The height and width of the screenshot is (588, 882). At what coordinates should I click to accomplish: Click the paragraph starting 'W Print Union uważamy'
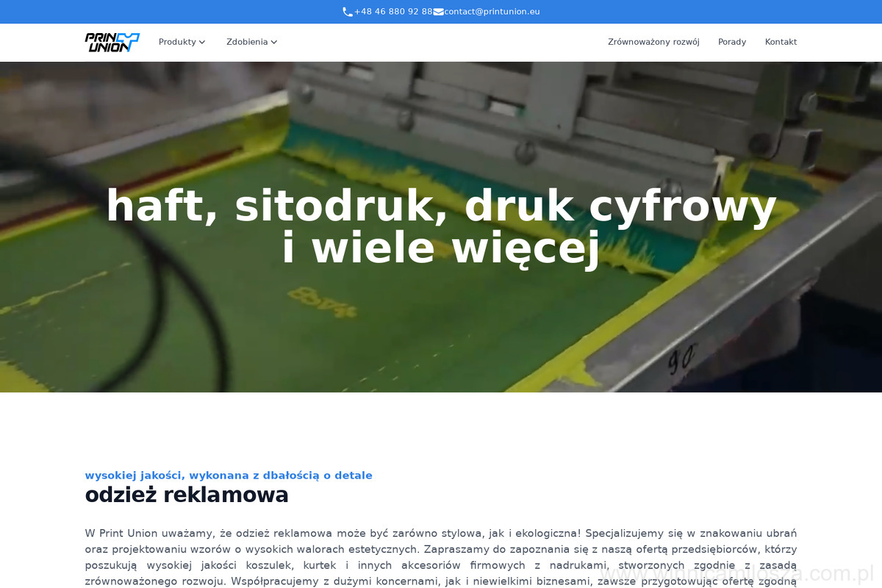pyautogui.click(x=441, y=556)
